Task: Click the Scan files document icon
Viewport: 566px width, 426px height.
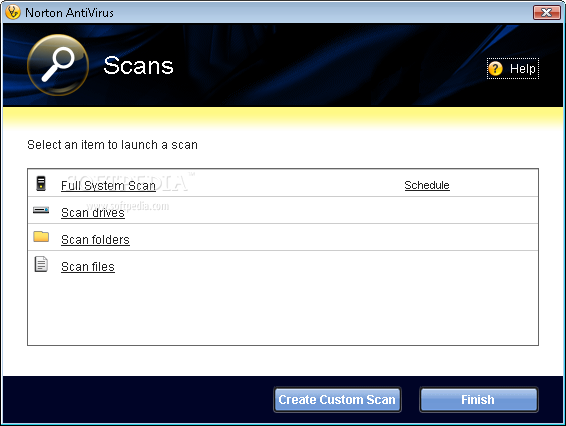Action: [41, 264]
